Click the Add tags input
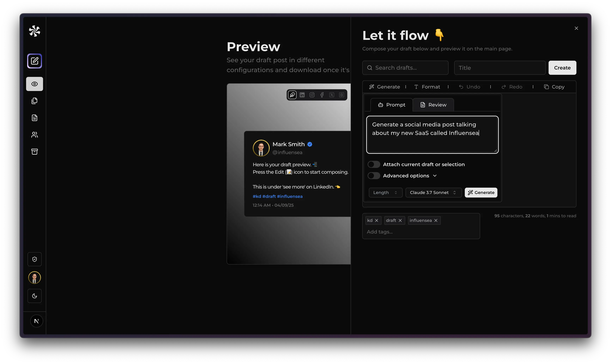 click(x=421, y=232)
